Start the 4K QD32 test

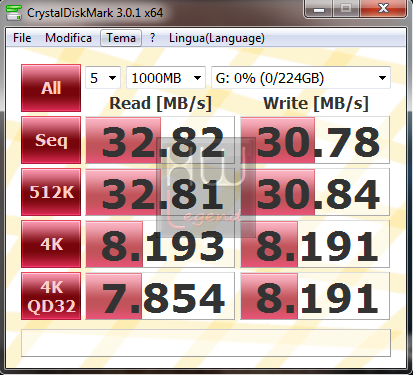pos(51,296)
